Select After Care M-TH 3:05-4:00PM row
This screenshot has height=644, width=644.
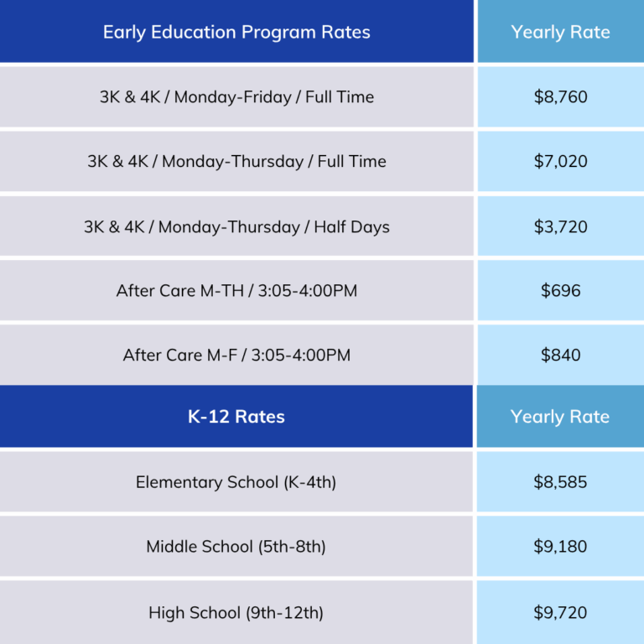(236, 291)
